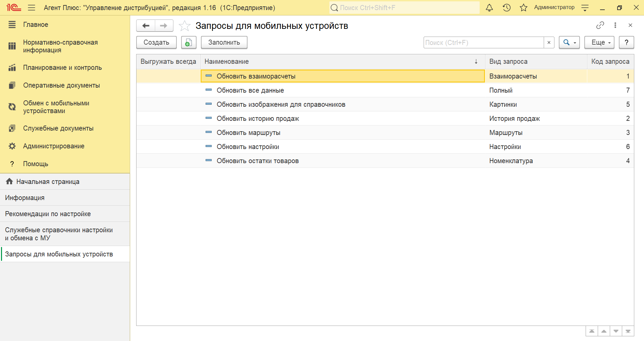Open Администрирование section in sidebar
This screenshot has width=644, height=341.
pyautogui.click(x=54, y=146)
